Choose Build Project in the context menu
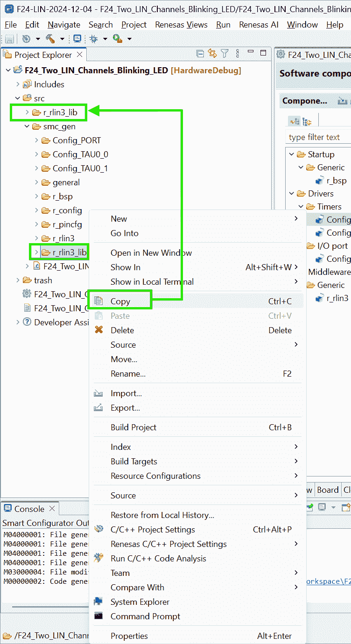 click(x=133, y=427)
